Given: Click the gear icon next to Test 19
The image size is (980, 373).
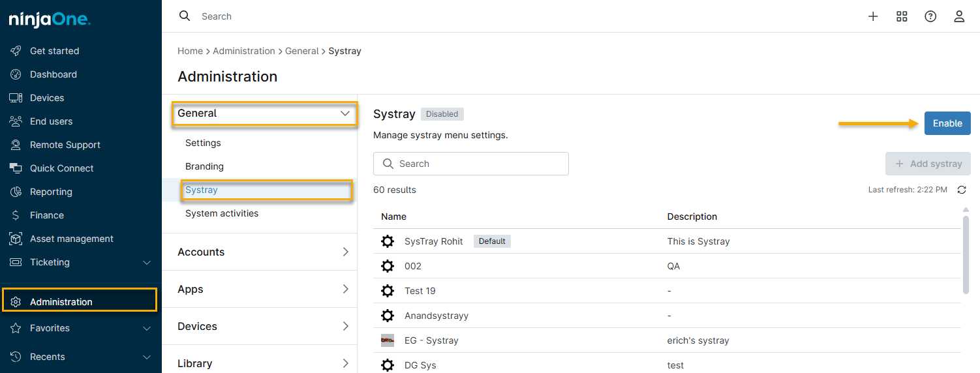Looking at the screenshot, I should click(388, 291).
